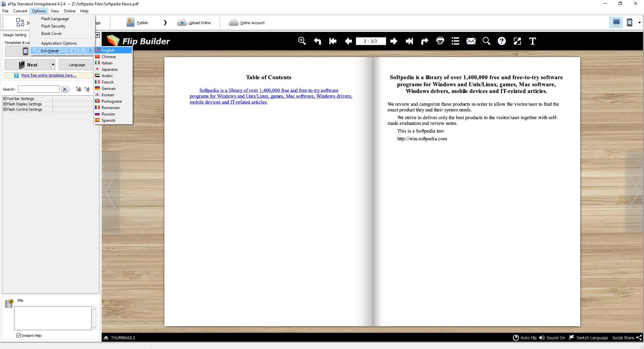Expand Tool Bar Settings tree node
Image resolution: width=644 pixels, height=349 pixels.
coord(5,99)
